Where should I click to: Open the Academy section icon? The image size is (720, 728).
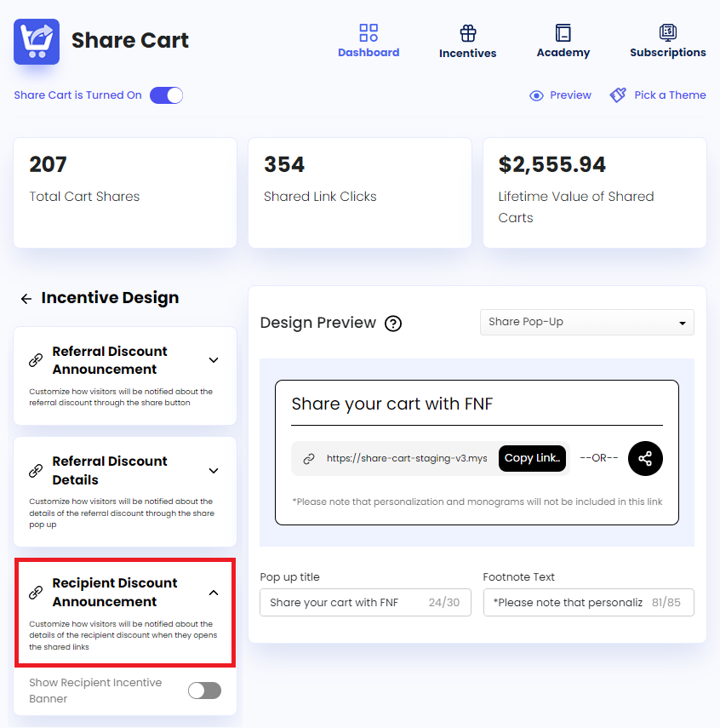(563, 32)
